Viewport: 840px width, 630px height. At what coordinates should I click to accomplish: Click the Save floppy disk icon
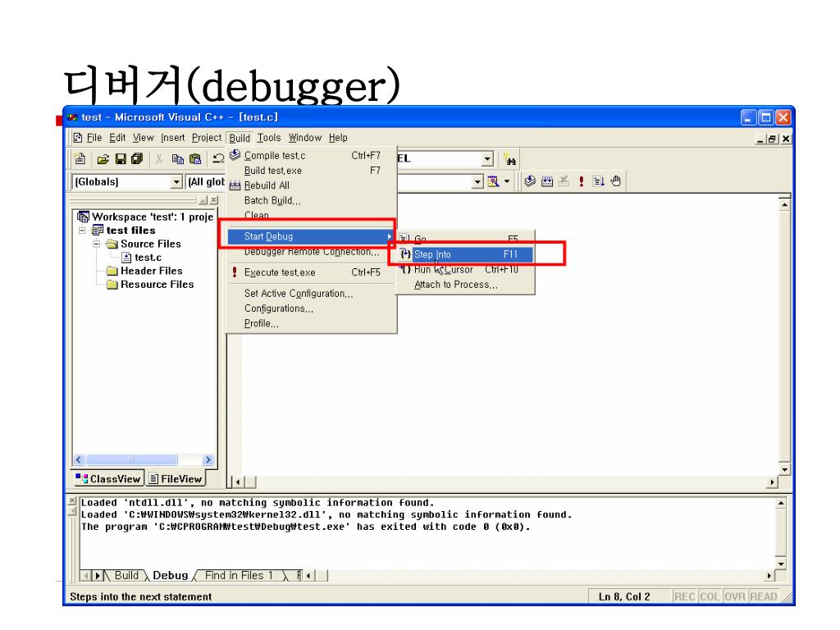click(121, 158)
